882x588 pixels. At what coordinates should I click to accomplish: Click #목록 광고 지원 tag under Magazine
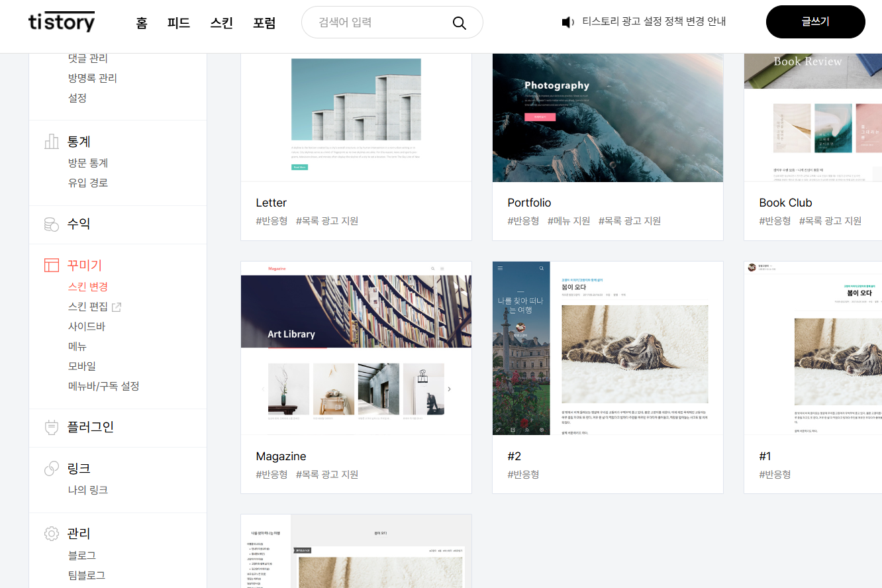click(x=327, y=475)
